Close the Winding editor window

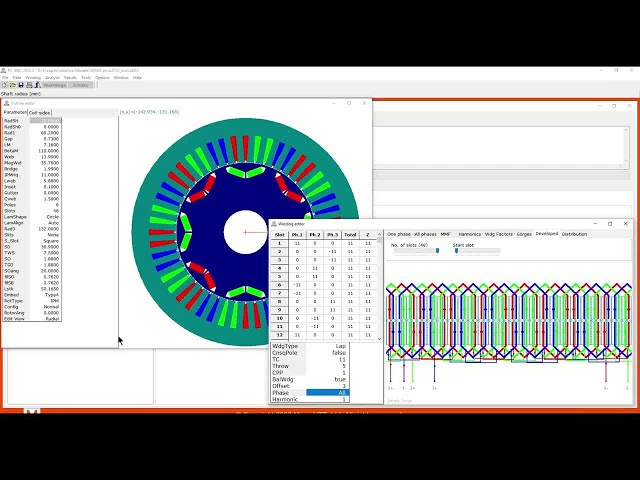click(x=625, y=224)
